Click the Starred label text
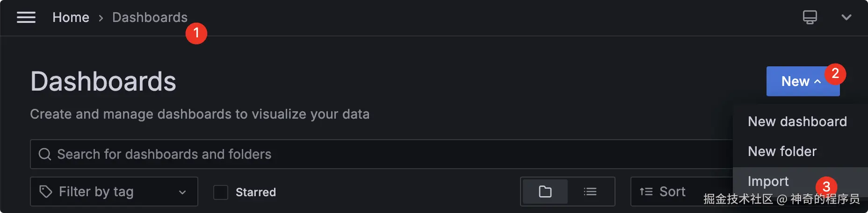This screenshot has height=213, width=868. tap(256, 192)
